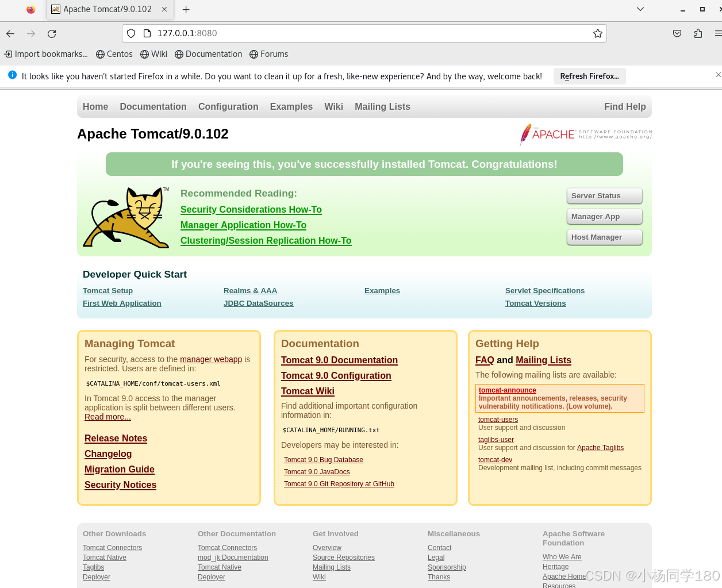Viewport: 722px width, 588px height.
Task: Bookmark this page with the star icon
Action: click(x=598, y=33)
